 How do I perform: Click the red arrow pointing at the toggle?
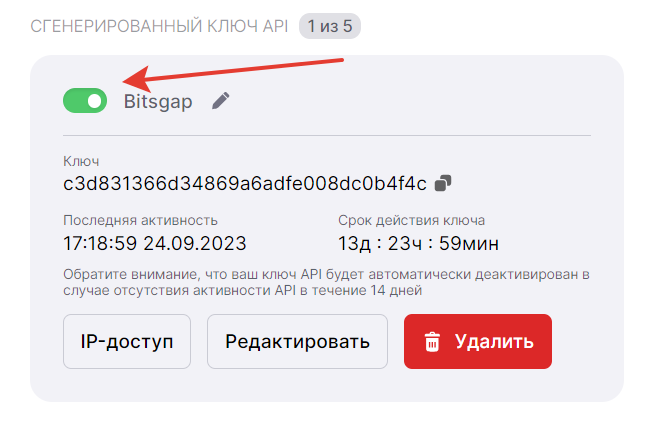(x=233, y=74)
